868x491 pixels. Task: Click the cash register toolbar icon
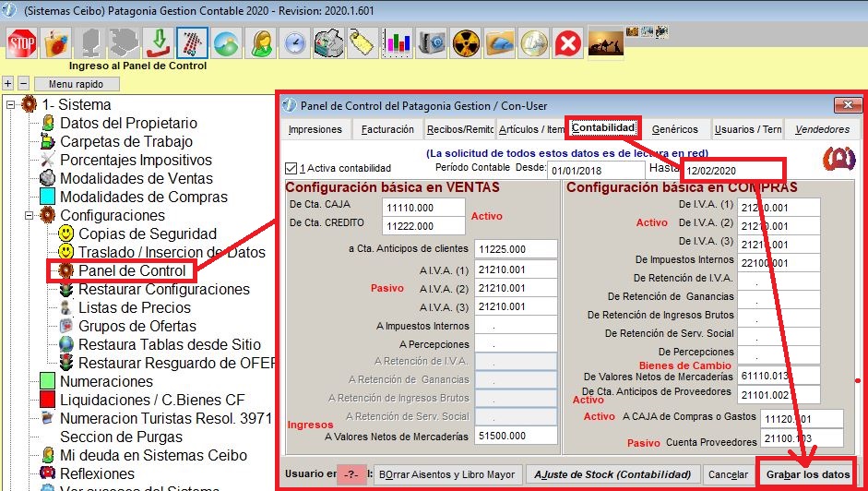pos(328,43)
